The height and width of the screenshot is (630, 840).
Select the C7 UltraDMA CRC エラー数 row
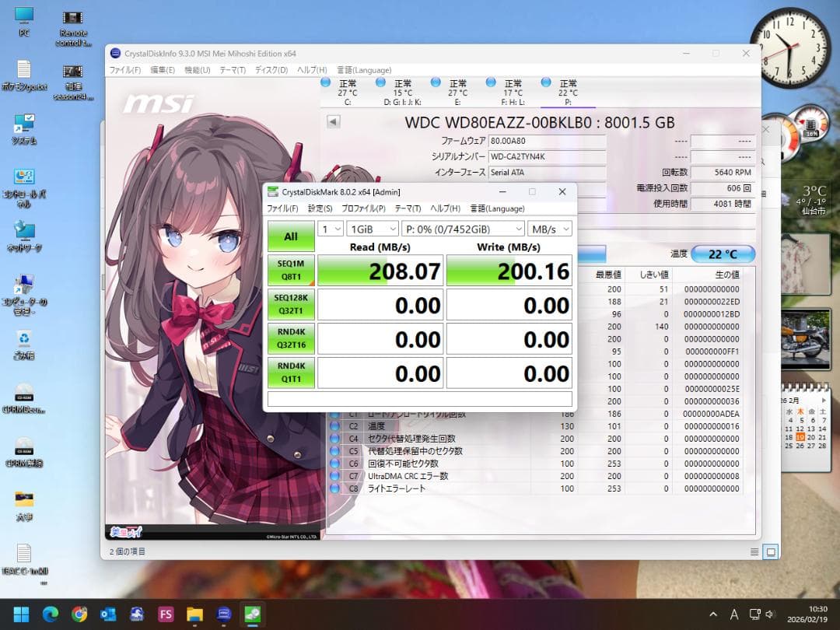tap(534, 476)
